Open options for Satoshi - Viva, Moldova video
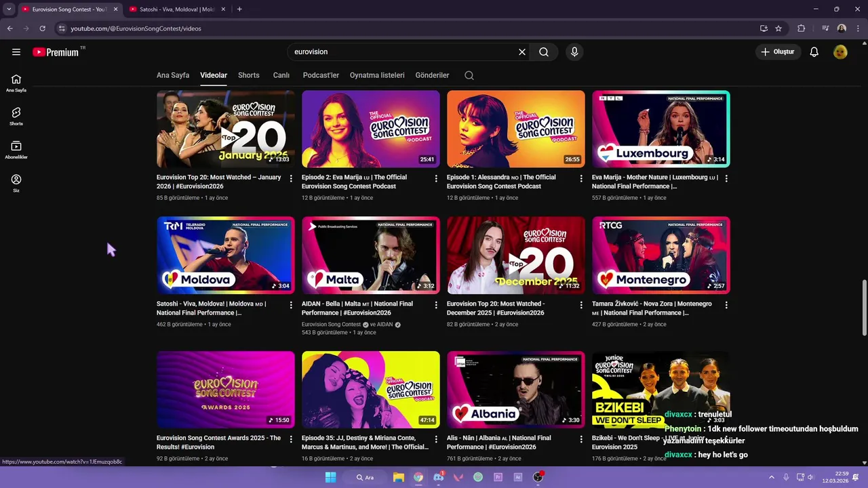 [x=291, y=305]
